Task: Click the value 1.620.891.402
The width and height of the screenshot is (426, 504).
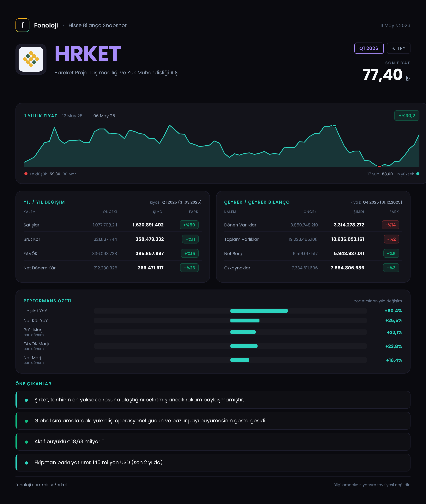Action: pos(148,225)
